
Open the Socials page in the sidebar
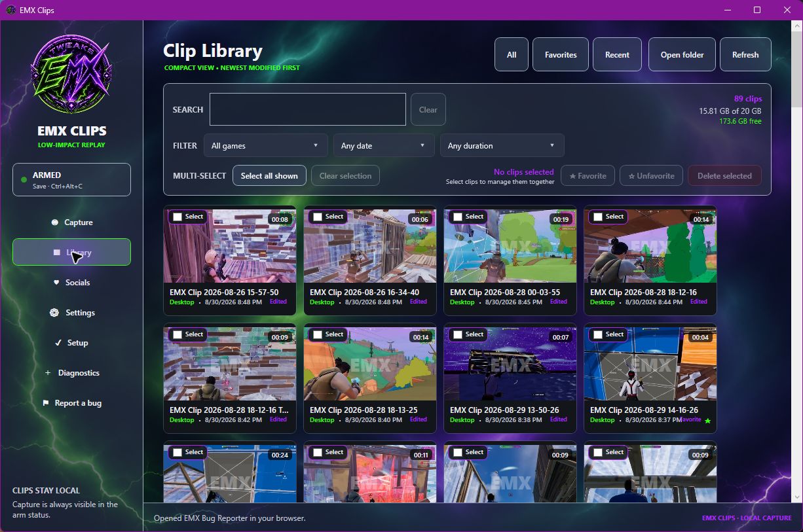pos(71,283)
